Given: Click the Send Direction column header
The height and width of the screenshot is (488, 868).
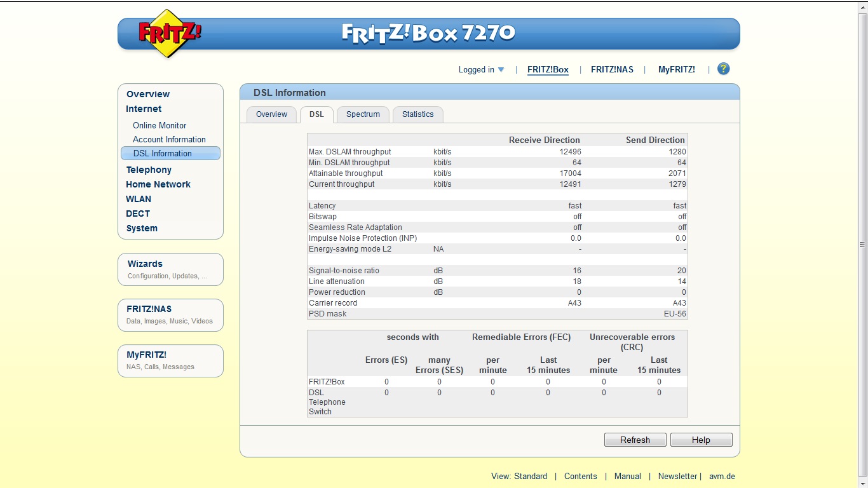Looking at the screenshot, I should (x=655, y=140).
